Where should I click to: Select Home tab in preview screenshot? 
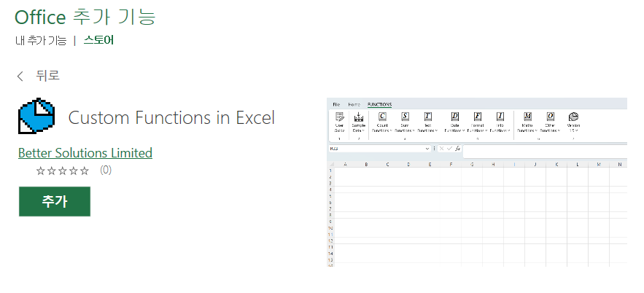pos(354,105)
